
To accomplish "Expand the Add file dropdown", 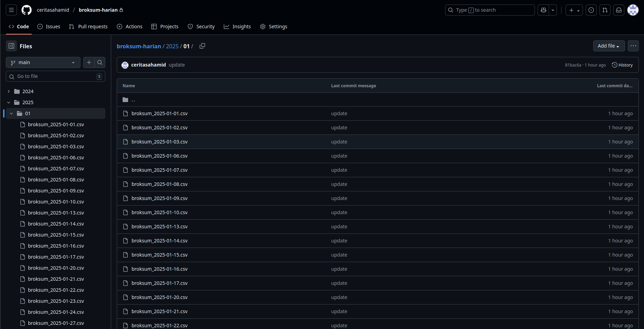I will point(608,46).
